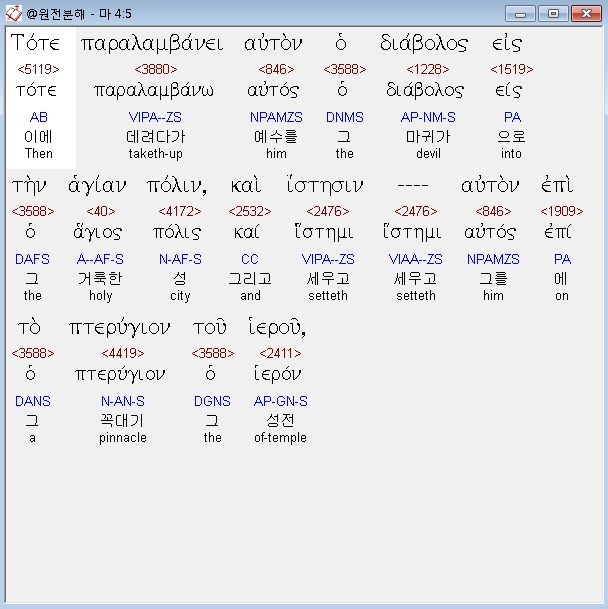Click the English gloss and

tap(250, 296)
